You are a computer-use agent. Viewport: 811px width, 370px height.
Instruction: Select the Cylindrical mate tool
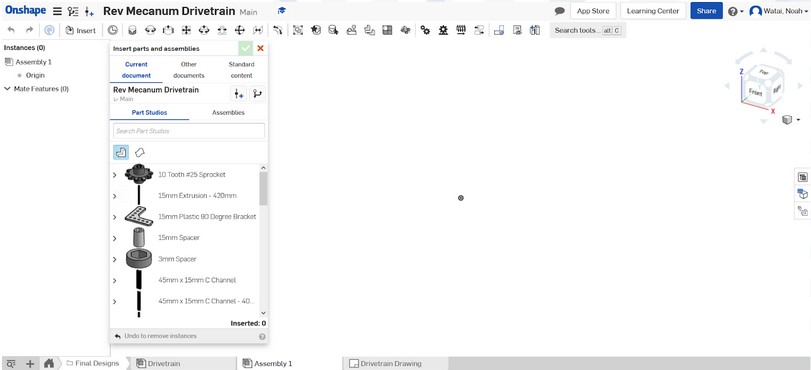[204, 31]
